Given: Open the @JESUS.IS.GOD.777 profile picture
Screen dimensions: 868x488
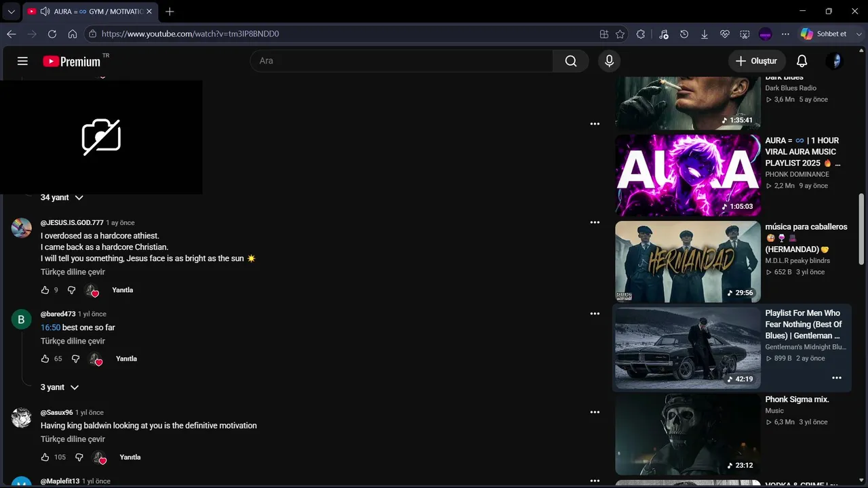Looking at the screenshot, I should point(22,228).
